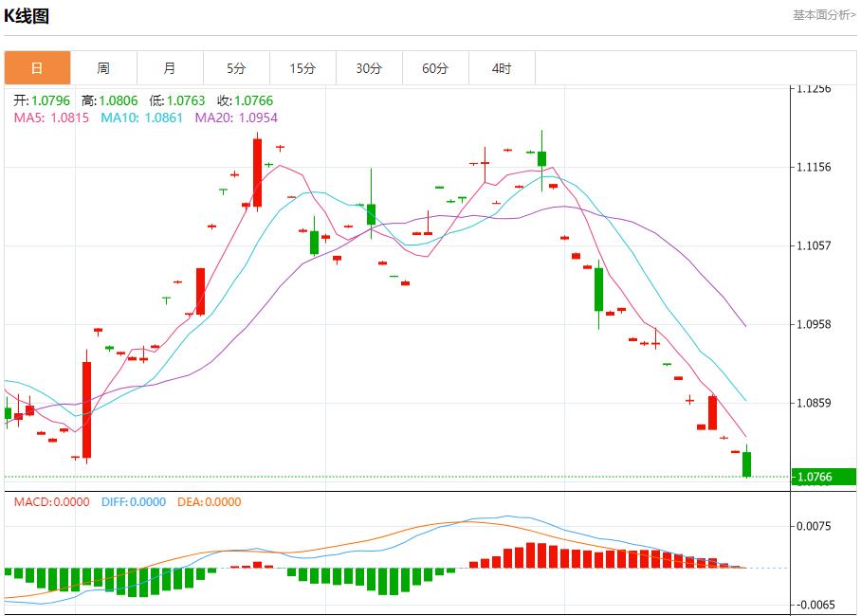Switch to the 周 weekly tab

103,68
